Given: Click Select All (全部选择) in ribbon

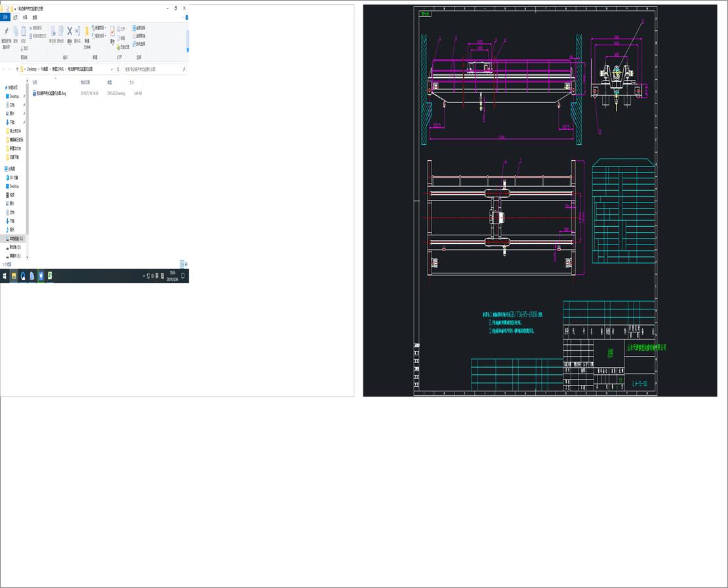Looking at the screenshot, I should (139, 28).
